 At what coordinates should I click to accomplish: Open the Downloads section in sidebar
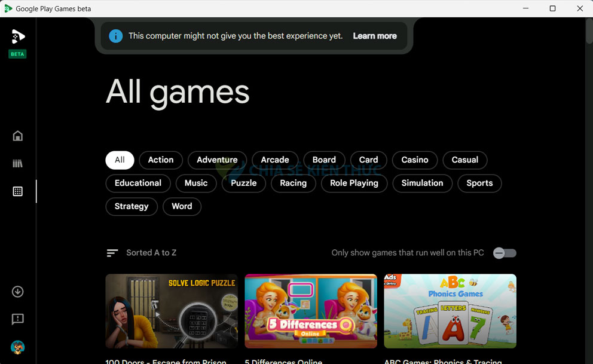tap(17, 292)
